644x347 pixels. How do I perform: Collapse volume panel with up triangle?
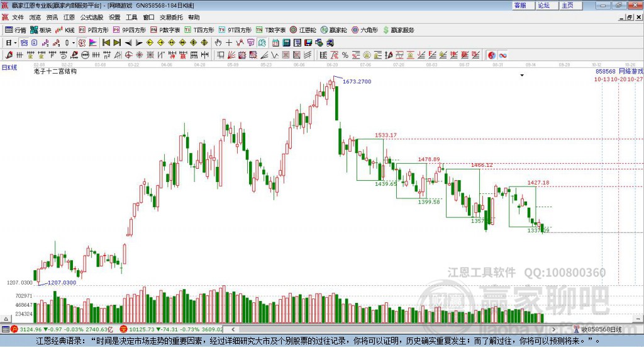(6, 319)
